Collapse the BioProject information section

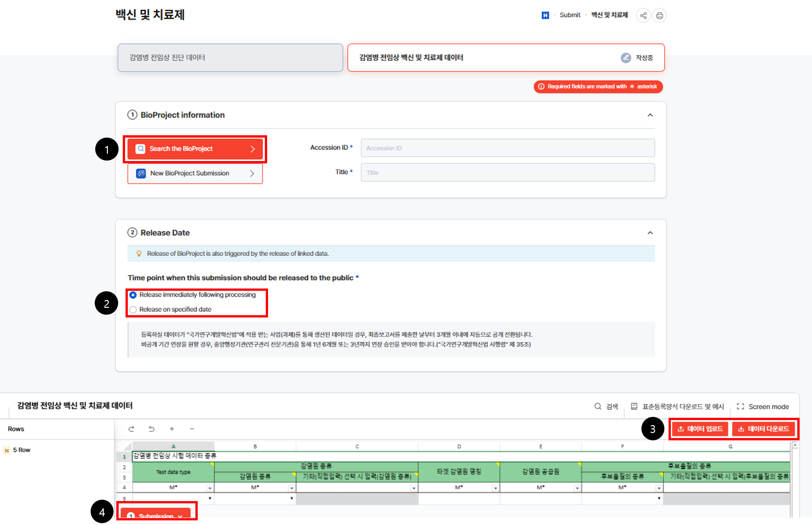point(650,115)
